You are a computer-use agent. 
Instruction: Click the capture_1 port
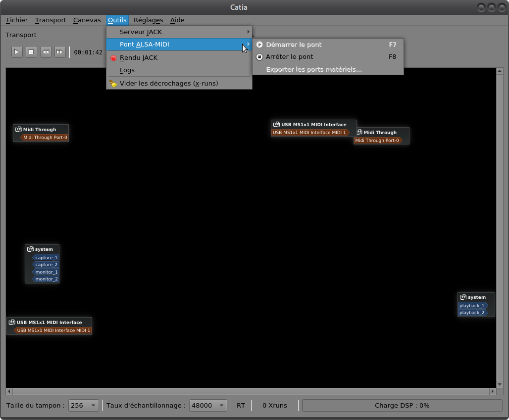coord(46,258)
